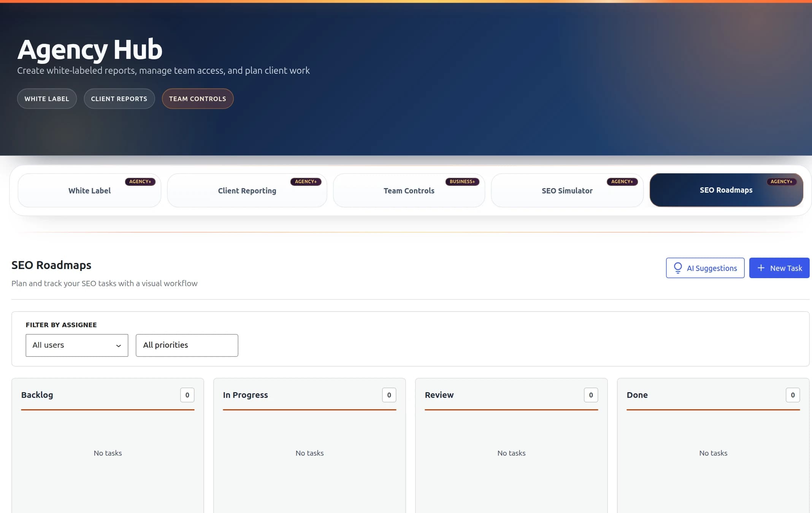
Task: Open the Team Controls tab
Action: (409, 190)
